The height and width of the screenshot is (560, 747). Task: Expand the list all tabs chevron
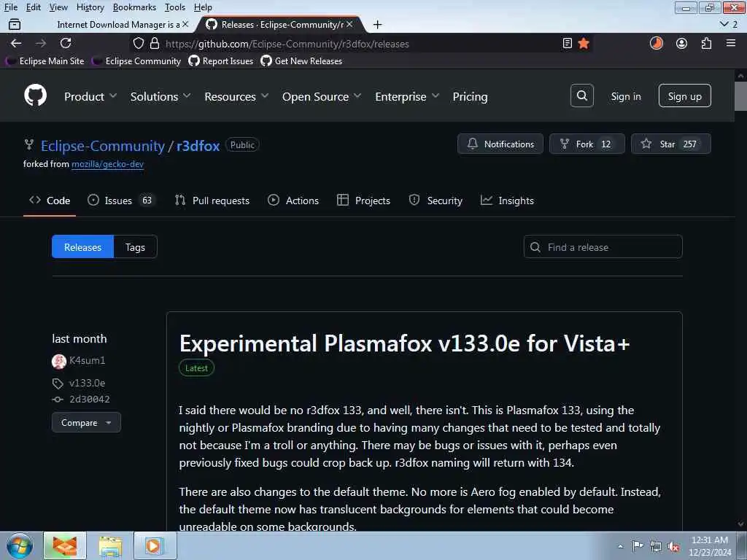pos(724,24)
